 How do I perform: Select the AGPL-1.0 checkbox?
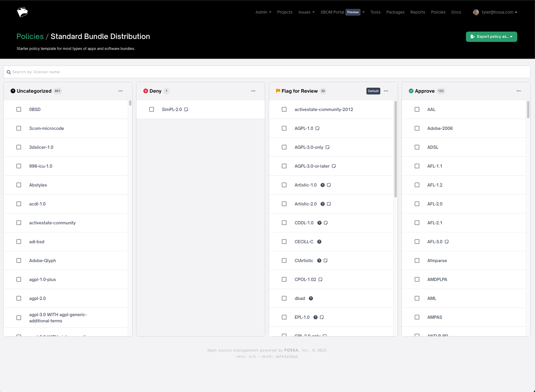tap(284, 128)
